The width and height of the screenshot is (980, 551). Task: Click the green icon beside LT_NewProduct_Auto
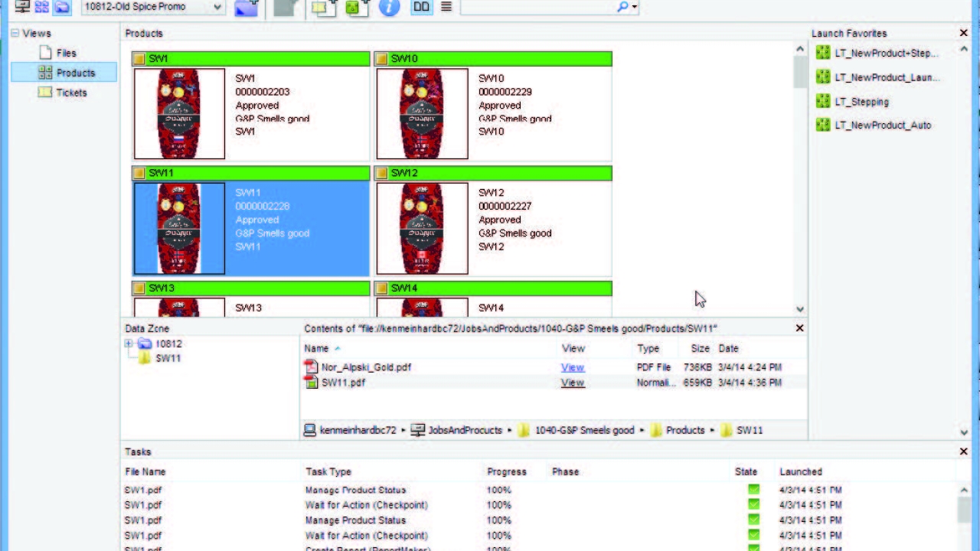point(823,125)
